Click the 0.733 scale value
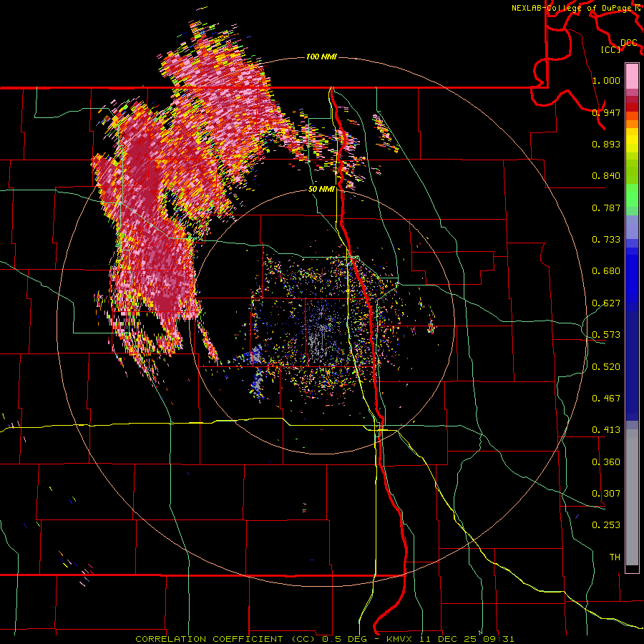Image resolution: width=644 pixels, height=644 pixels. pos(606,240)
